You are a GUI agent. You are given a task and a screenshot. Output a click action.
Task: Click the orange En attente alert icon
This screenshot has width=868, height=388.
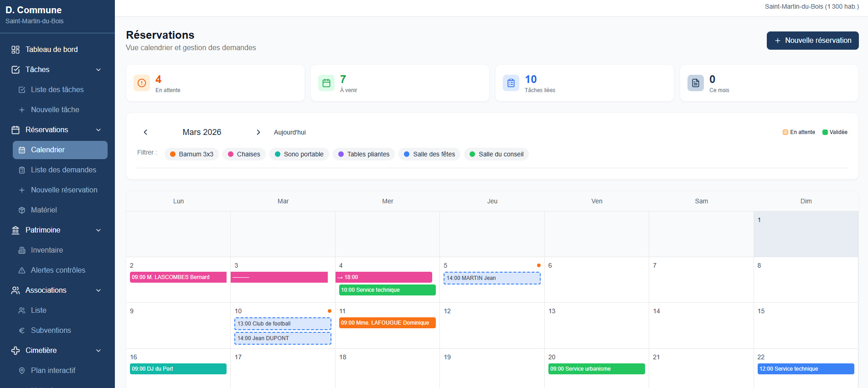pos(142,83)
